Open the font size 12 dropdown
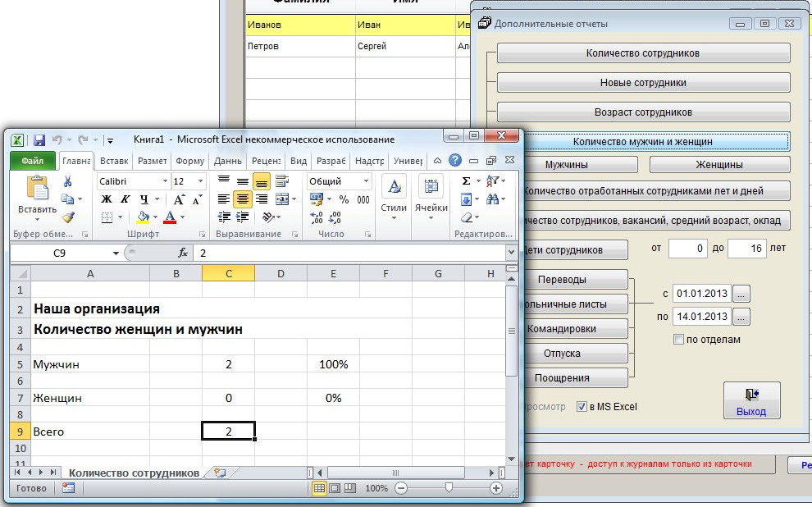Image resolution: width=812 pixels, height=507 pixels. [200, 181]
